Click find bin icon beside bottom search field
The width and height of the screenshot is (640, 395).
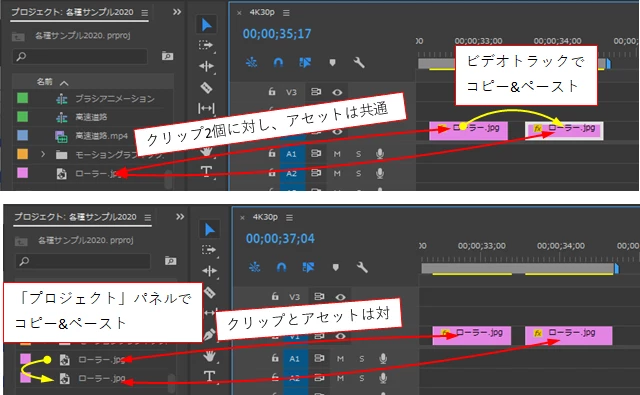(x=171, y=260)
